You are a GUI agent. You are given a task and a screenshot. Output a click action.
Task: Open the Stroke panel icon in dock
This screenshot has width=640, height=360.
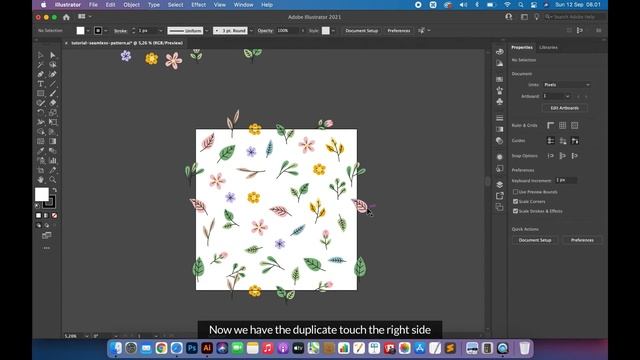(500, 118)
